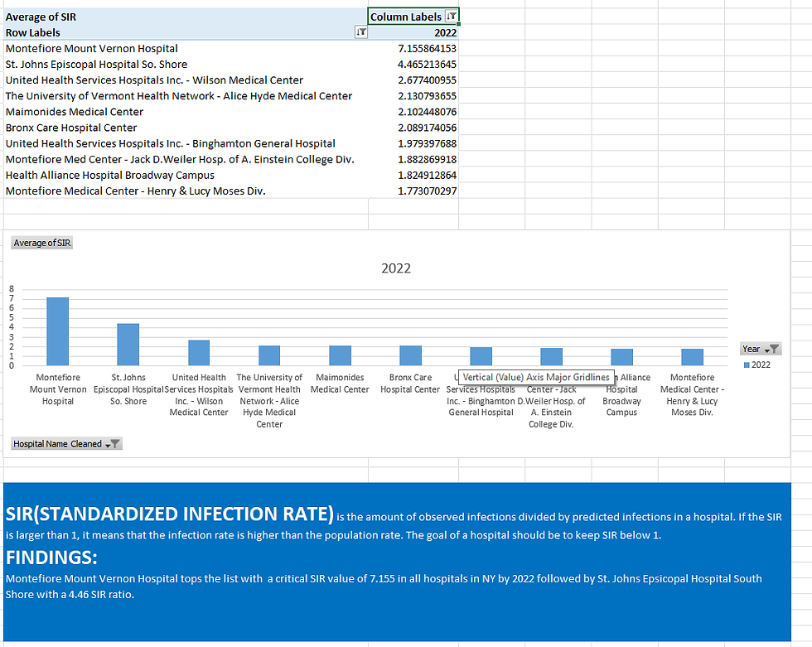Open the Hospital Name Cleaned chart filter
The image size is (812, 647).
(x=66, y=443)
